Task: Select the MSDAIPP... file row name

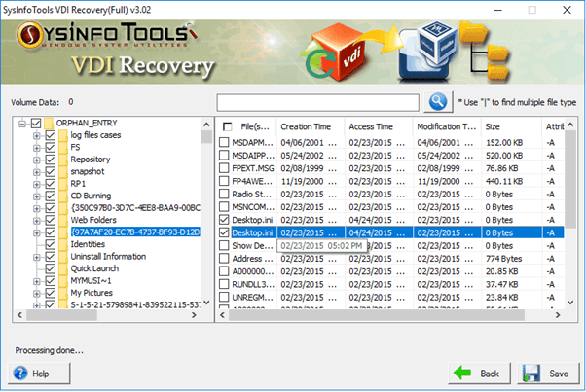Action: click(253, 156)
